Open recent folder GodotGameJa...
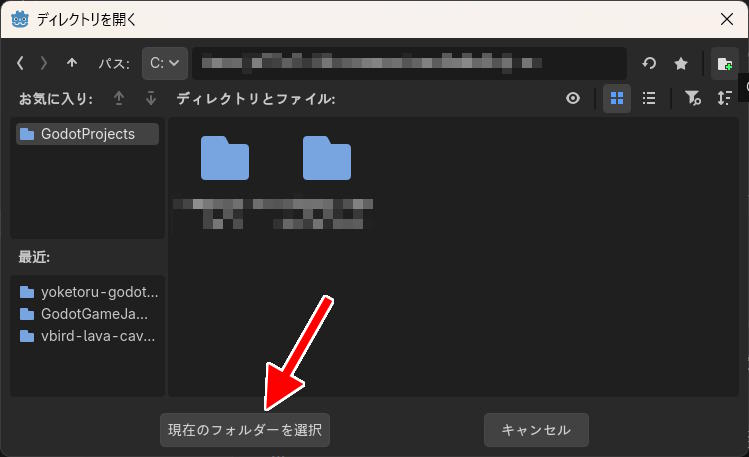The height and width of the screenshot is (457, 749). (x=89, y=313)
